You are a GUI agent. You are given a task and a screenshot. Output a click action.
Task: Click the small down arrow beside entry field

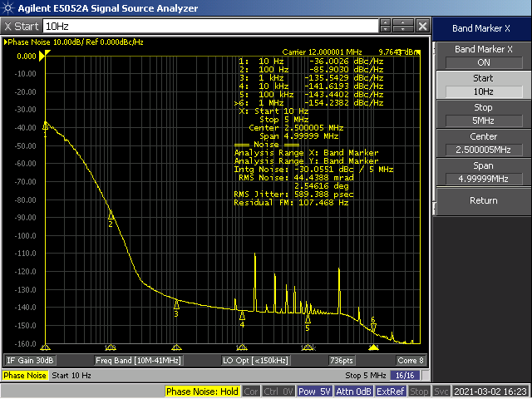385,30
